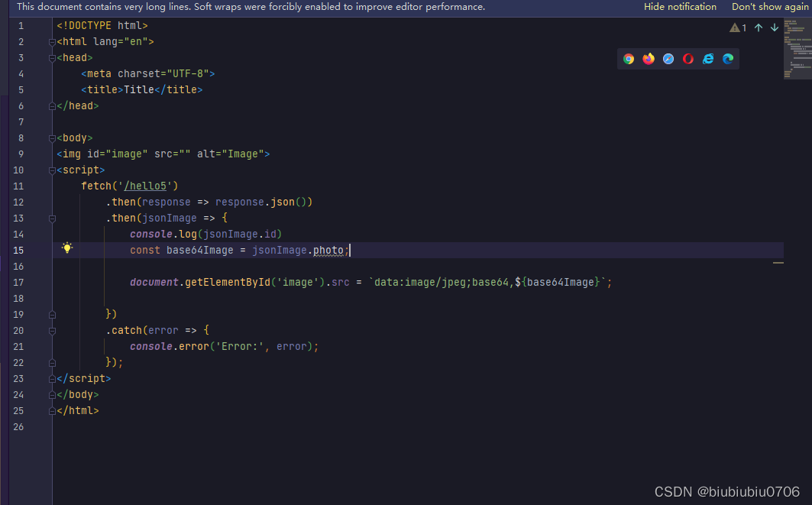This screenshot has height=505, width=812.
Task: Click the 'Error:' string literal
Action: click(x=239, y=347)
